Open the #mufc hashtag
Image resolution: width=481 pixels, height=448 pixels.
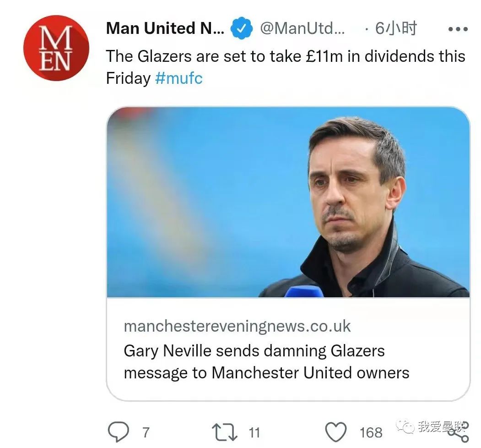178,78
